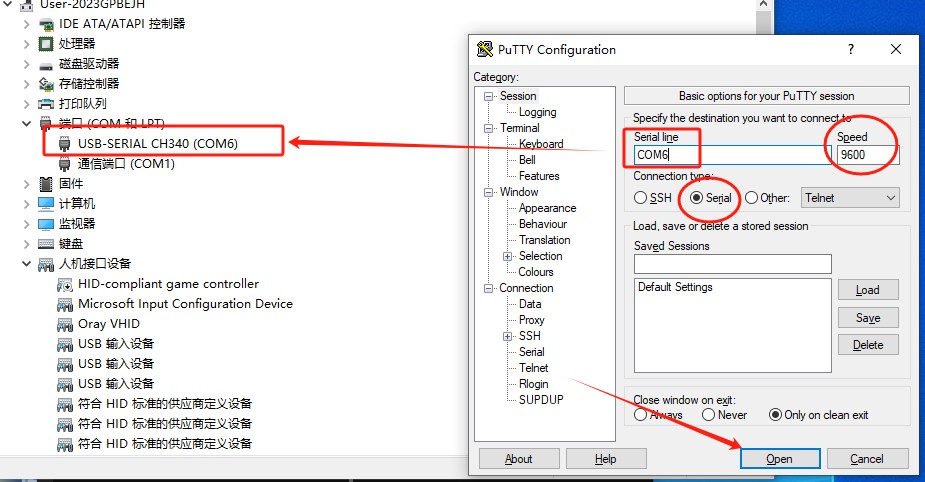Open the Keyboard settings category
The height and width of the screenshot is (482, 925).
pos(541,144)
